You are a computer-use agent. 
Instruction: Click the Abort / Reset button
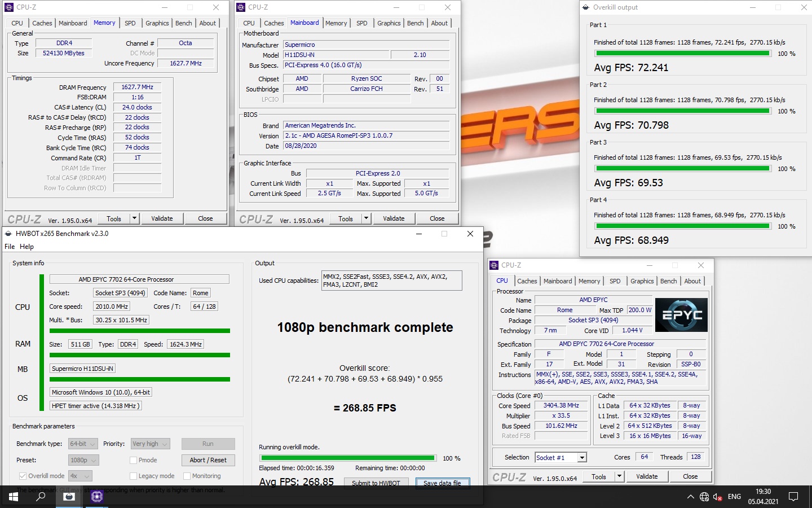pos(208,461)
